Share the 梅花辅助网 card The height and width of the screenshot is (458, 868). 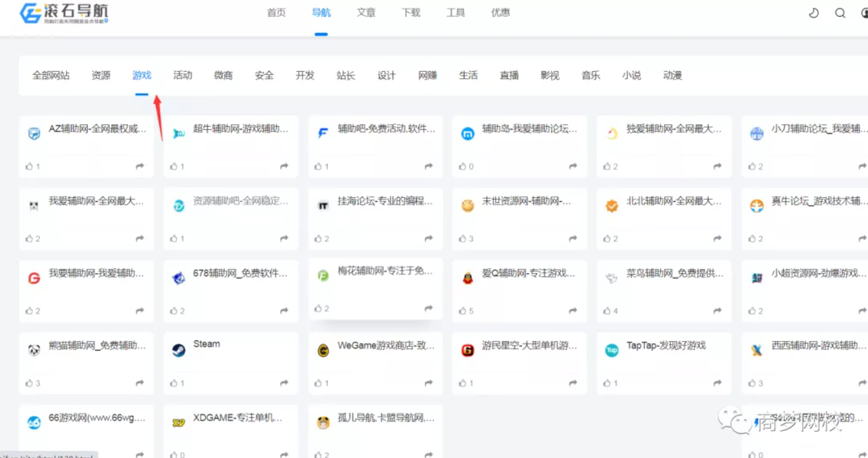pos(428,309)
